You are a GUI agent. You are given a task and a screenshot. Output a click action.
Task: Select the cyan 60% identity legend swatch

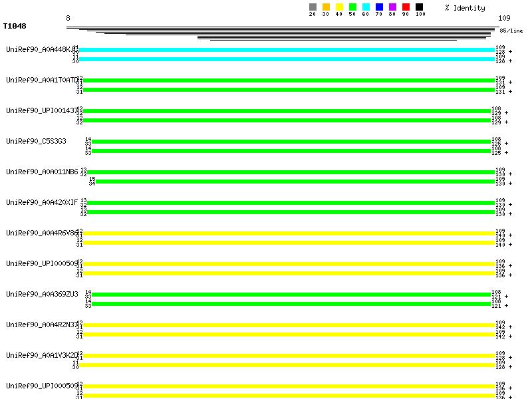tap(366, 7)
